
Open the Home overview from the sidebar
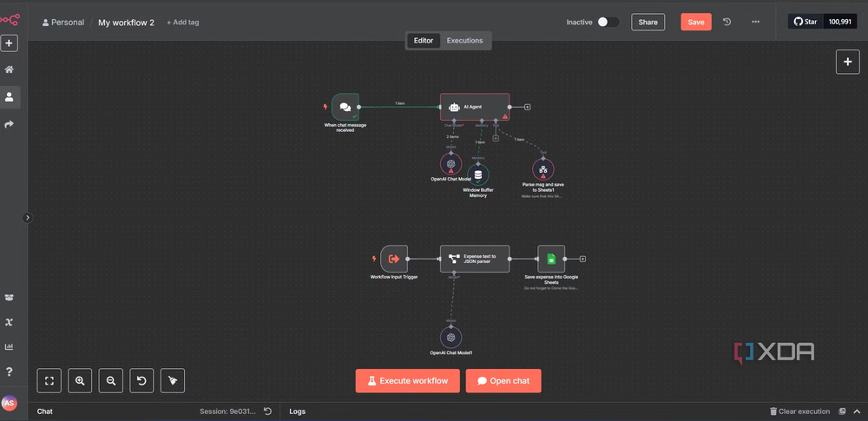click(x=9, y=69)
